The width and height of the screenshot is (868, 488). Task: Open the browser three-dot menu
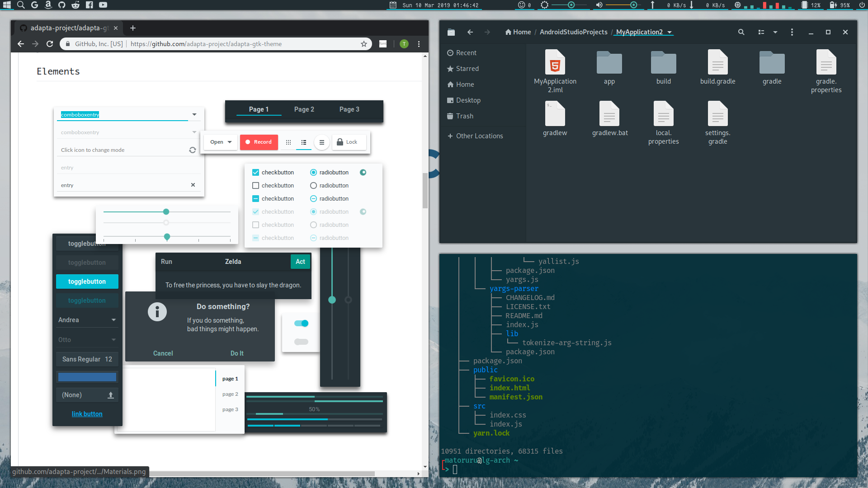tap(419, 44)
